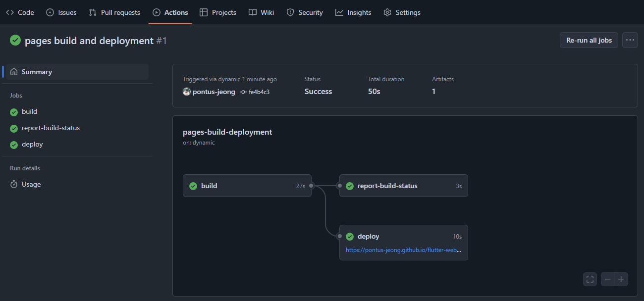View the artifacts count of 1

(x=434, y=92)
